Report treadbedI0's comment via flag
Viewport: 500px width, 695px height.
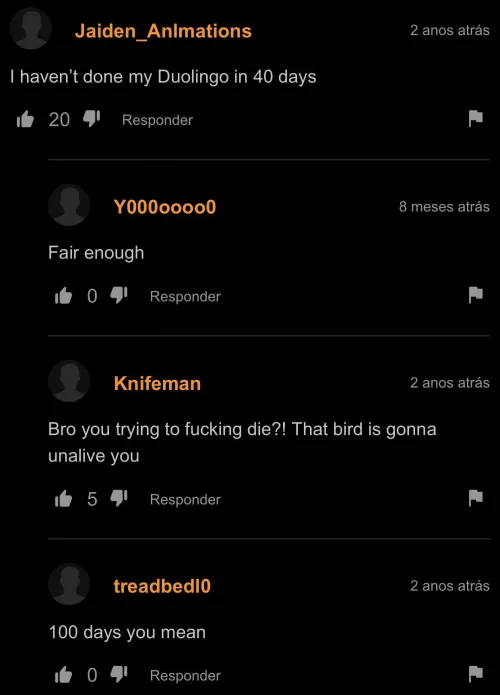[476, 674]
